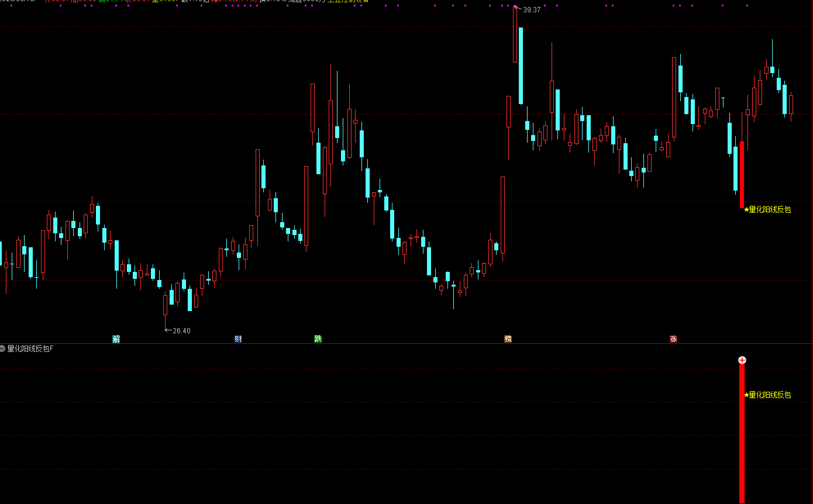813x504 pixels.
Task: Click the yellow star in the main chart signal
Action: tap(746, 209)
